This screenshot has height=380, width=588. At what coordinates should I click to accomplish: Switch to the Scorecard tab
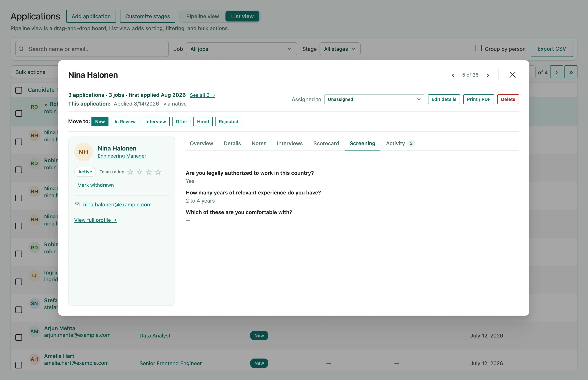(x=326, y=143)
